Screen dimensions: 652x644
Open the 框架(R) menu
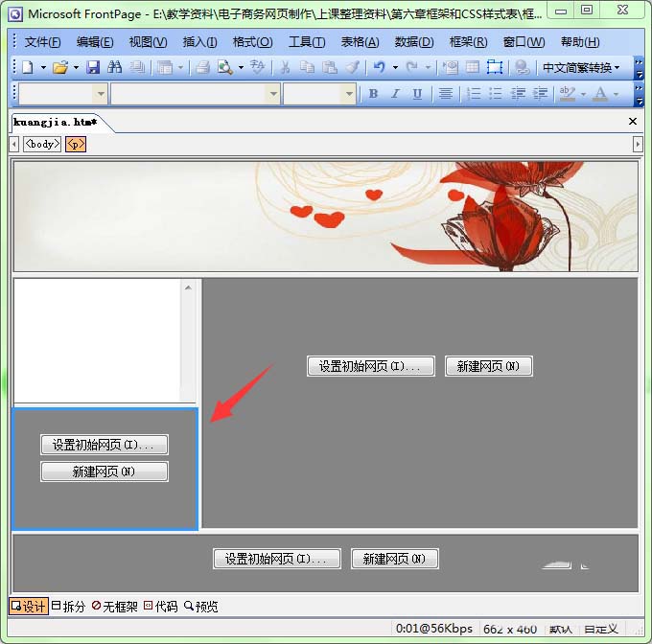(x=468, y=42)
